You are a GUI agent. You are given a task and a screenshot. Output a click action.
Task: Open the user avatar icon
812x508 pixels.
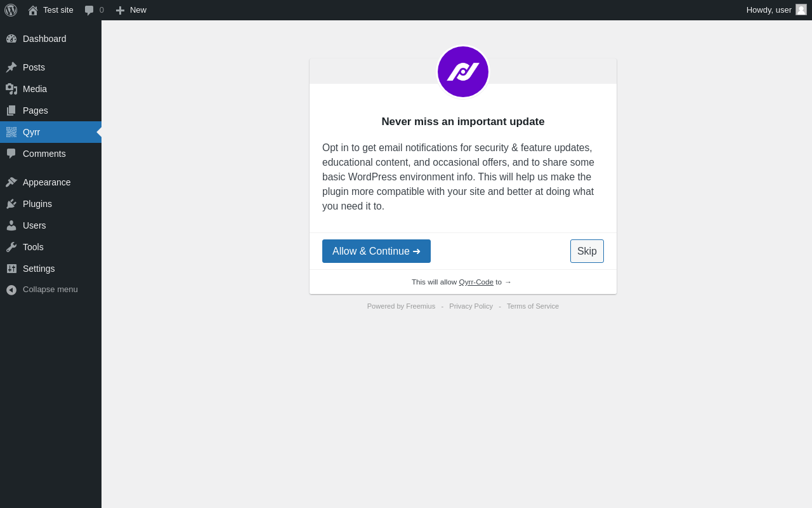[x=801, y=10]
